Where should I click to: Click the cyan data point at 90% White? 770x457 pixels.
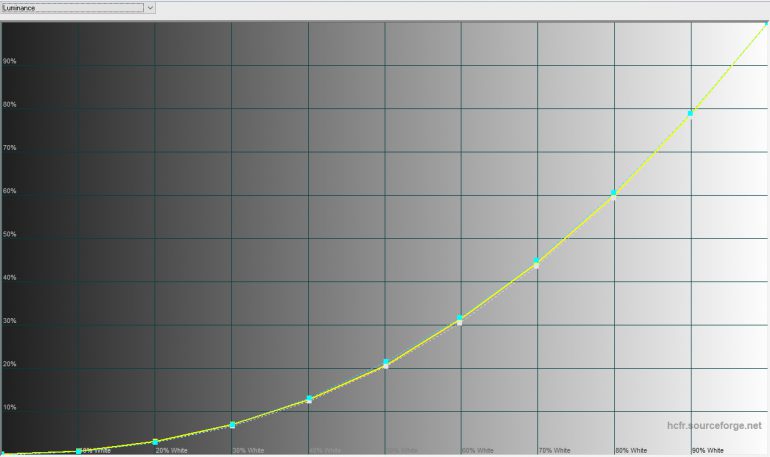tap(690, 113)
